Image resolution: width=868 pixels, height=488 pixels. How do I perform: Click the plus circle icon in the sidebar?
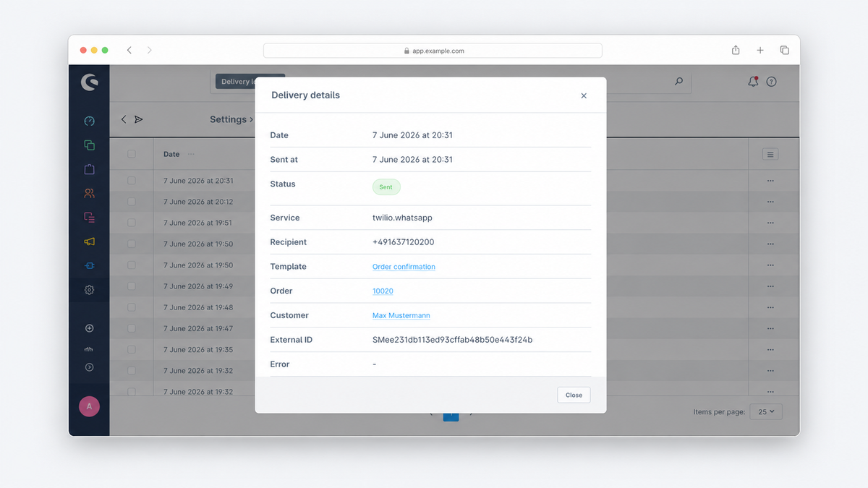89,328
